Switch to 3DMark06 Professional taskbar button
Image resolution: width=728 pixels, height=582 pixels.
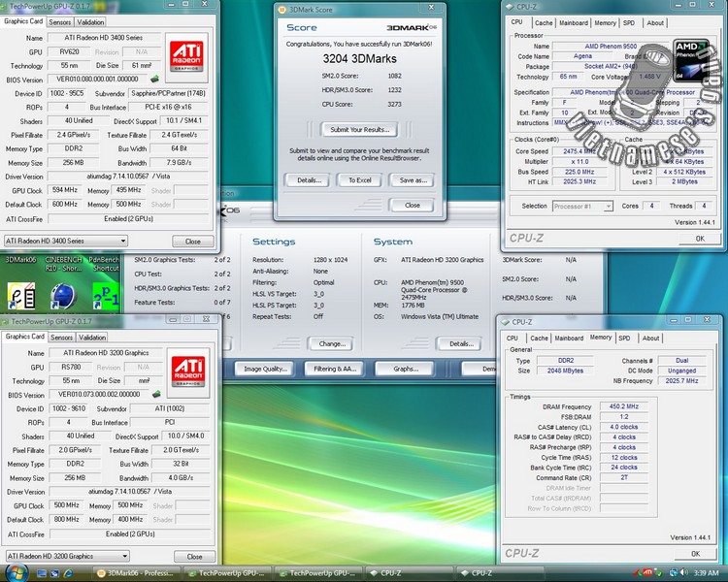tap(136, 573)
